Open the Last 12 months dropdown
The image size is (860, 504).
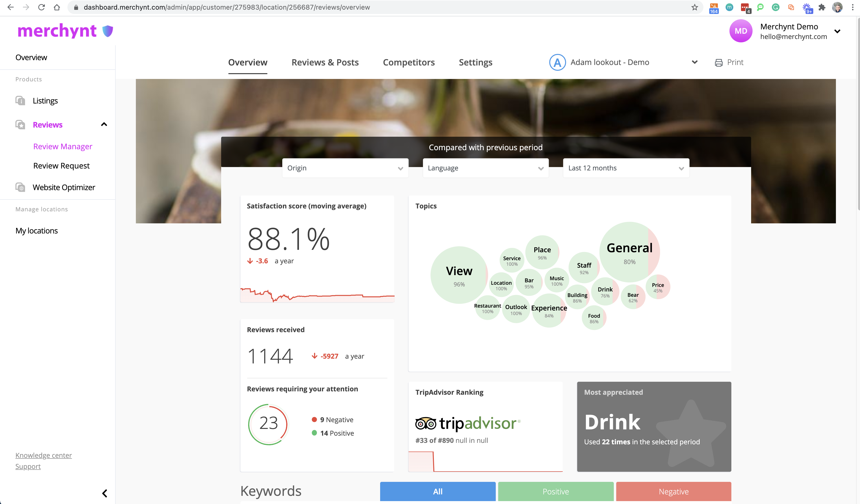[626, 168]
